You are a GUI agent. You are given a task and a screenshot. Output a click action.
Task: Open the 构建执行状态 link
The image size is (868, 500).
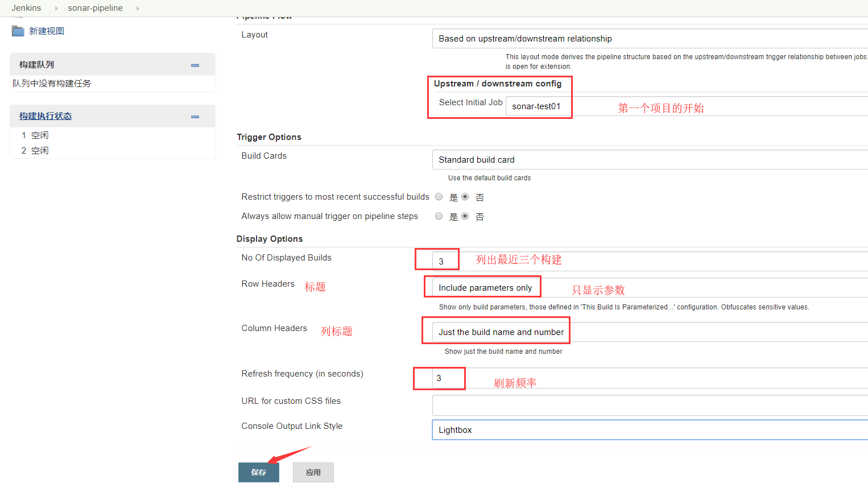(46, 116)
